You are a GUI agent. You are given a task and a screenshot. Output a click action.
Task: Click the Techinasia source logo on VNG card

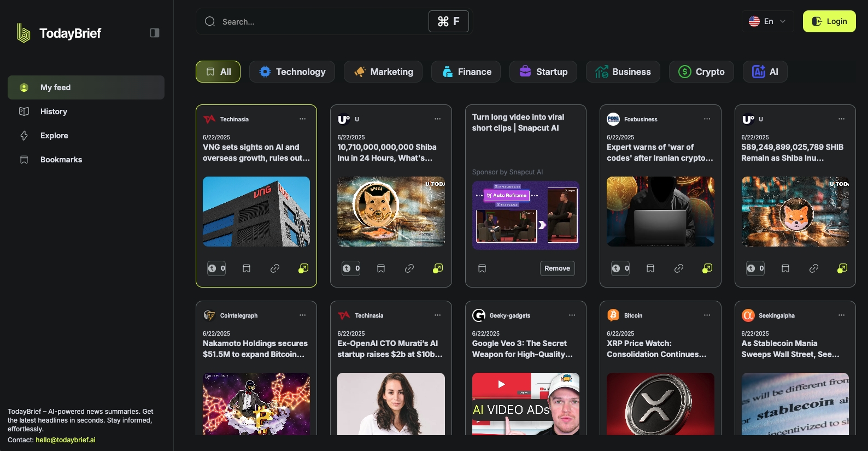point(209,119)
